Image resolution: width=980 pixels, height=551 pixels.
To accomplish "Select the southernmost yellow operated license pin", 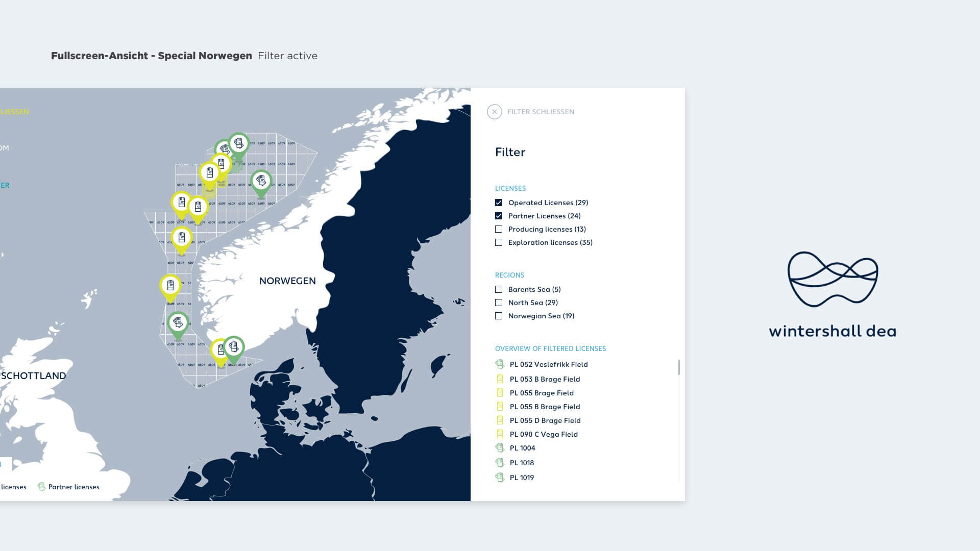I will (x=219, y=351).
